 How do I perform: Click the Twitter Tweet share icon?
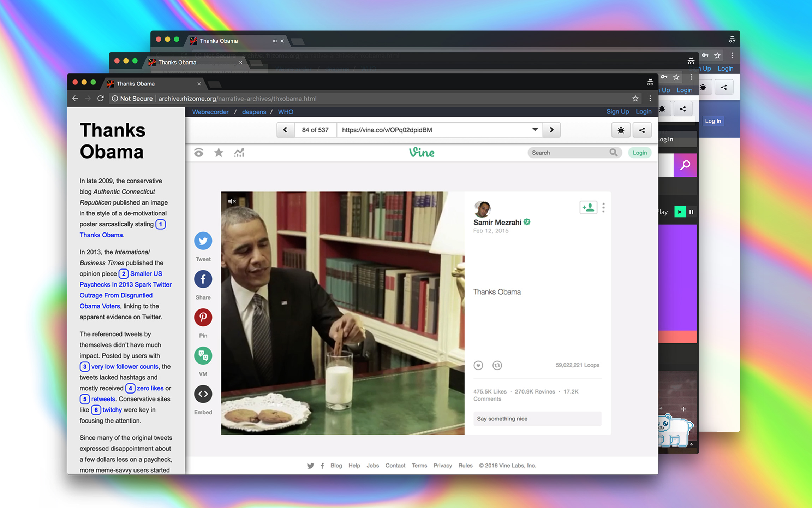tap(203, 241)
